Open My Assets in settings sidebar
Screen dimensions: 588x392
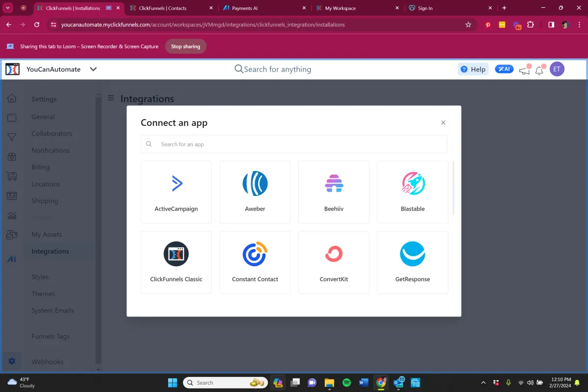pos(47,234)
